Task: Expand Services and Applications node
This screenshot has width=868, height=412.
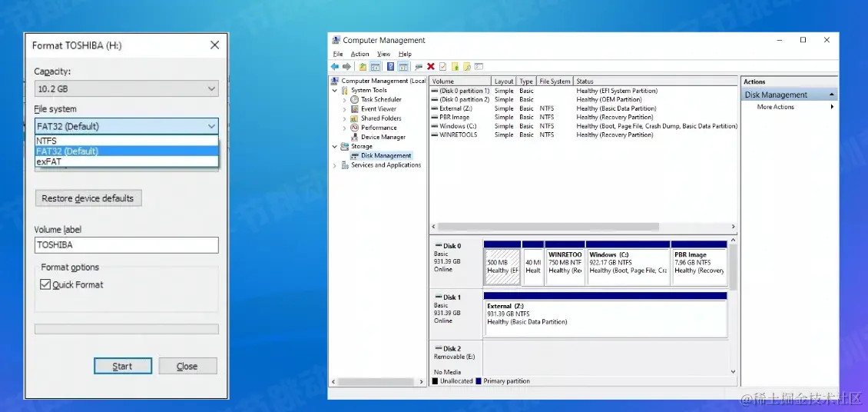Action: pos(335,165)
